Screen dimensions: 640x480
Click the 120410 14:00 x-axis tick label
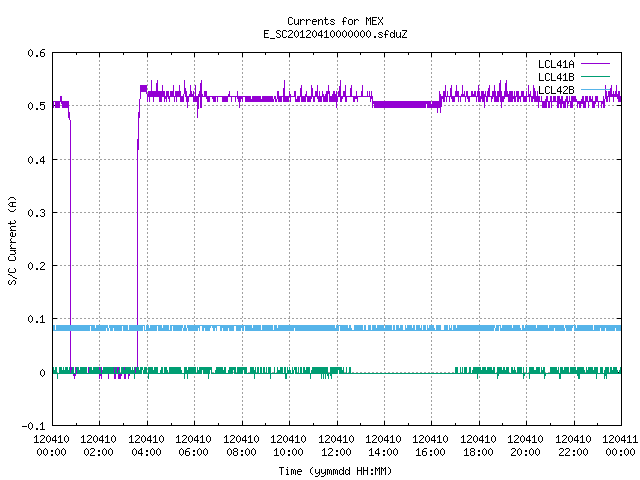pos(383,446)
